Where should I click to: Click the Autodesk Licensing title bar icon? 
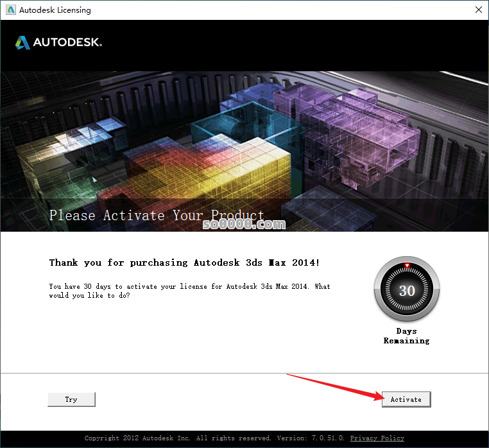[11, 10]
